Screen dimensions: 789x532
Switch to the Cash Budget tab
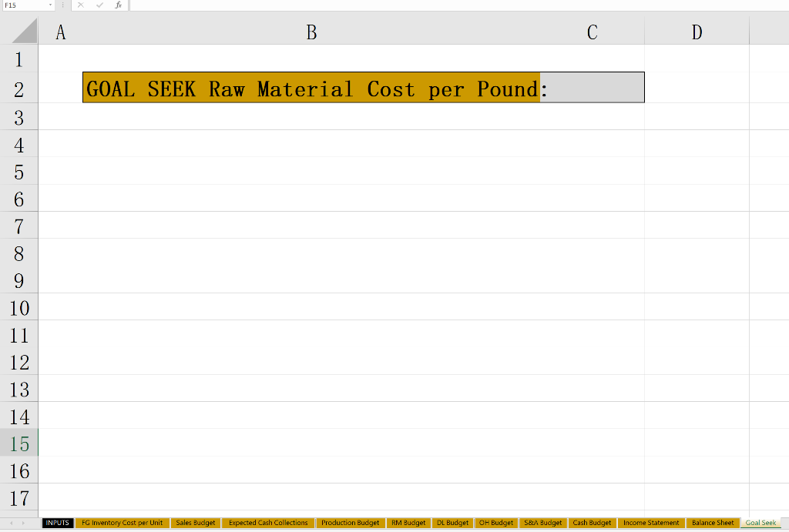coord(592,523)
